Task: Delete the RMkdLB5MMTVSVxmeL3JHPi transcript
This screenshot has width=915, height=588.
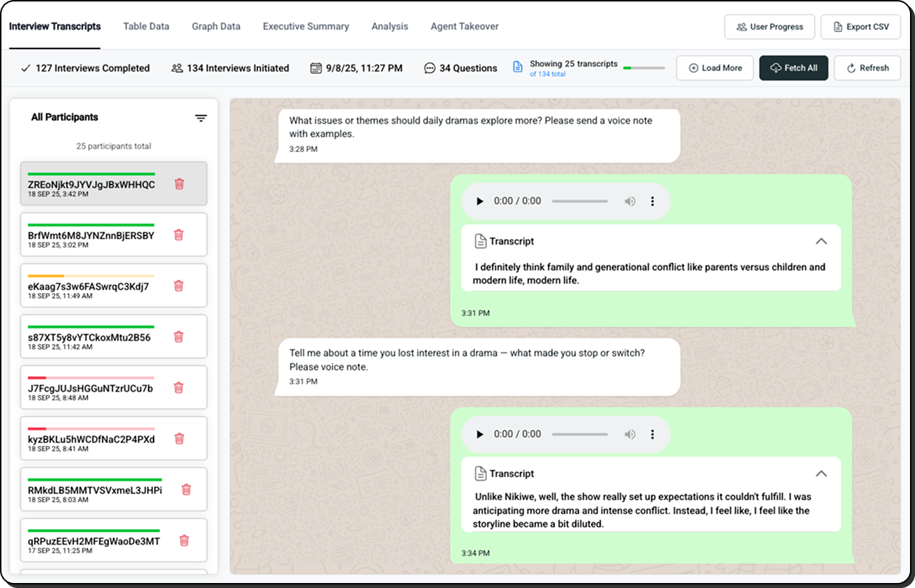Action: [186, 489]
